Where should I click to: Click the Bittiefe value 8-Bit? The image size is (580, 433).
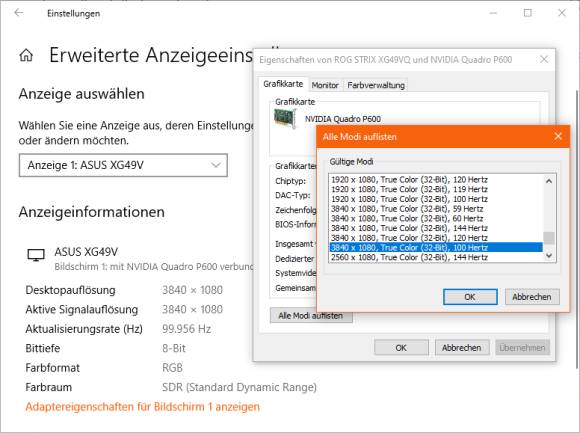click(174, 348)
